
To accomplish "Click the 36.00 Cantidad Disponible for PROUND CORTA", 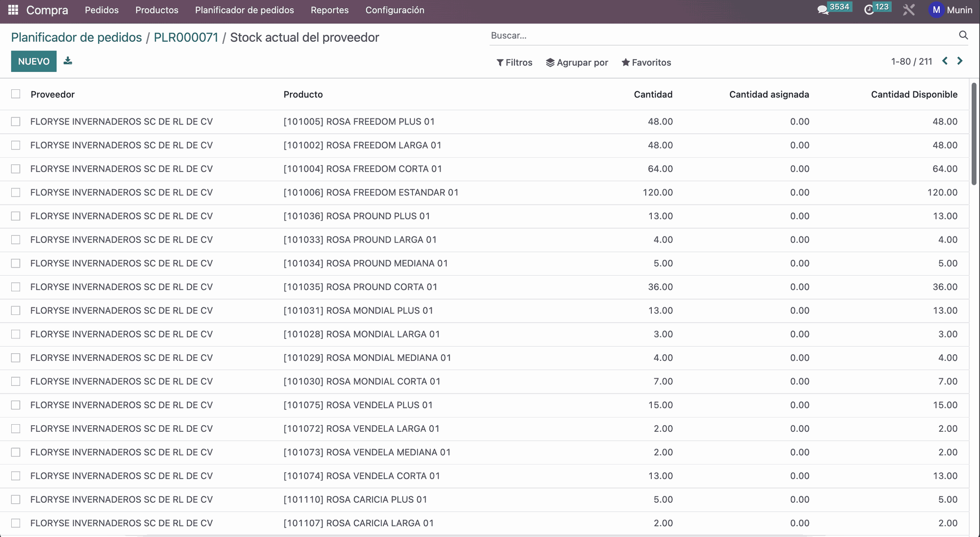I will tap(945, 287).
